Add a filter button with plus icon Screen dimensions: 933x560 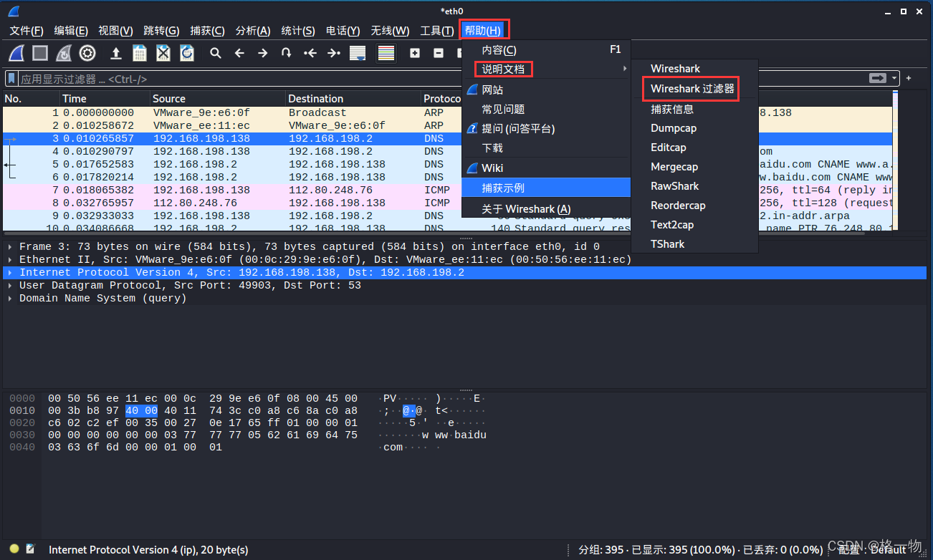pyautogui.click(x=909, y=78)
